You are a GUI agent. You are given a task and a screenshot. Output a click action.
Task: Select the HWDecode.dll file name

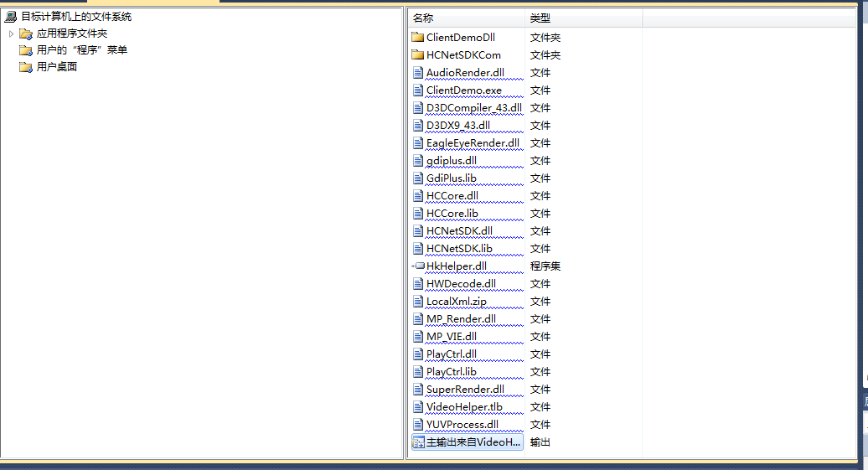[461, 284]
